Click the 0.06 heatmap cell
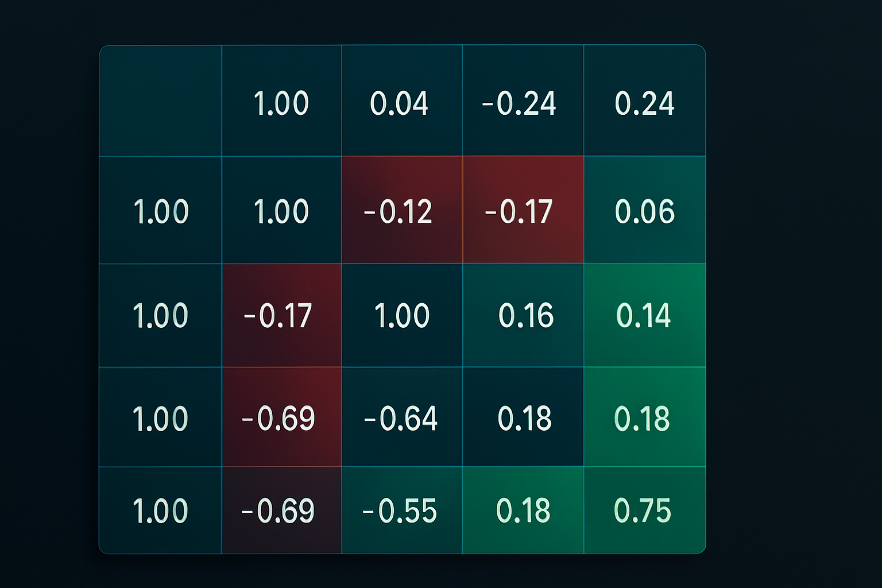Viewport: 882px width, 588px height. [x=644, y=211]
